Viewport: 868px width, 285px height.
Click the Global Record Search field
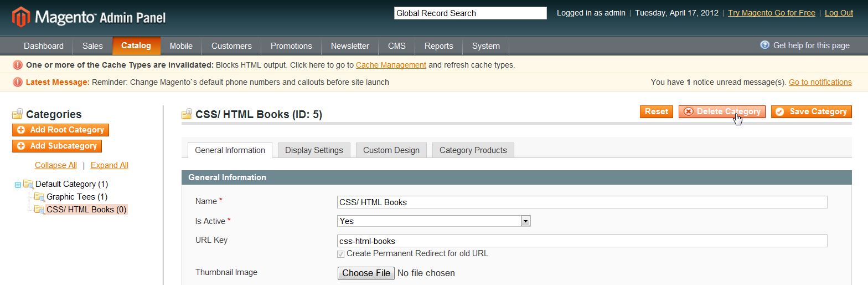[471, 13]
